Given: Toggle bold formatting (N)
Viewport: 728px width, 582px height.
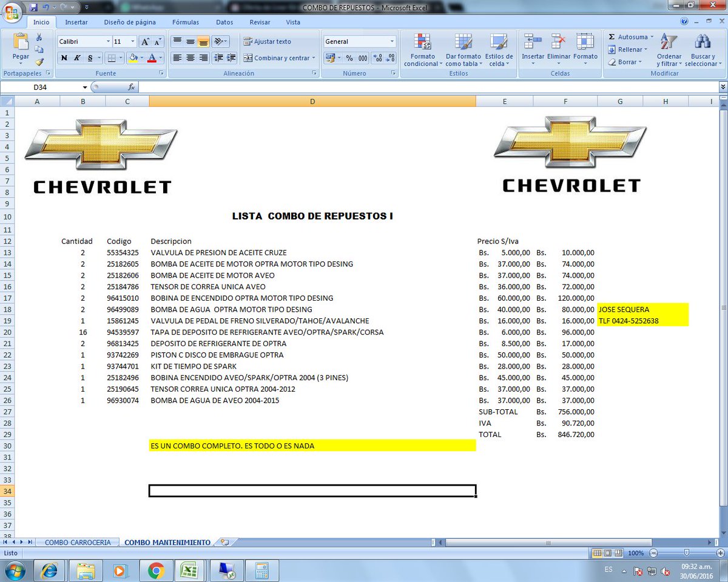Looking at the screenshot, I should 64,58.
